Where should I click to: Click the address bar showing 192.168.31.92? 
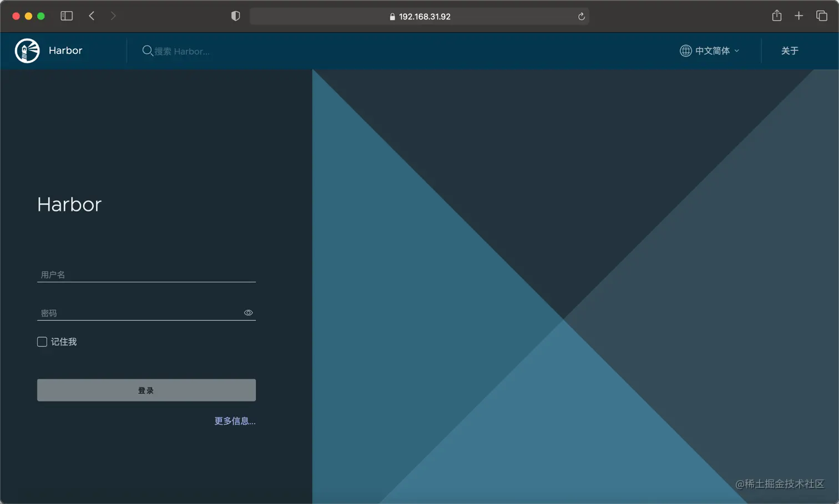(419, 17)
